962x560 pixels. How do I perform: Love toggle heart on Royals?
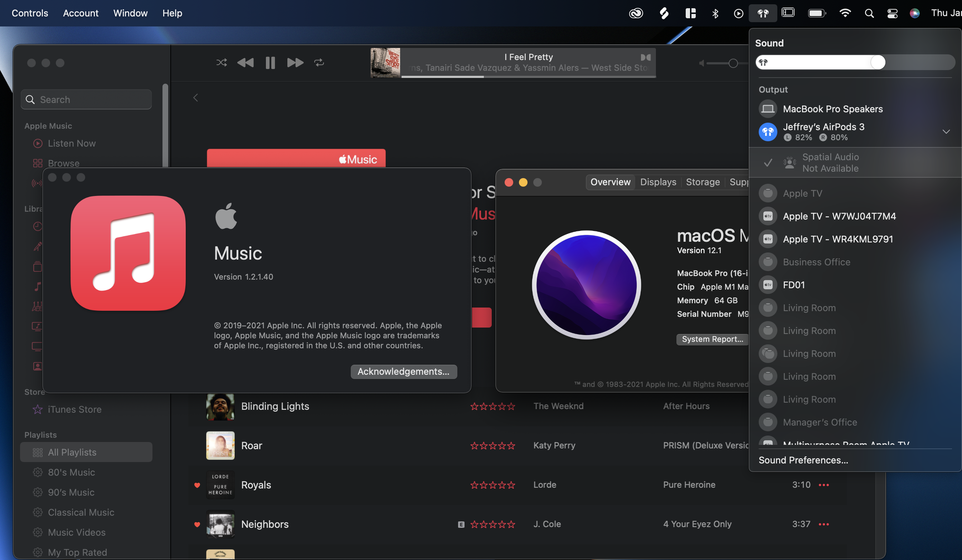click(197, 485)
